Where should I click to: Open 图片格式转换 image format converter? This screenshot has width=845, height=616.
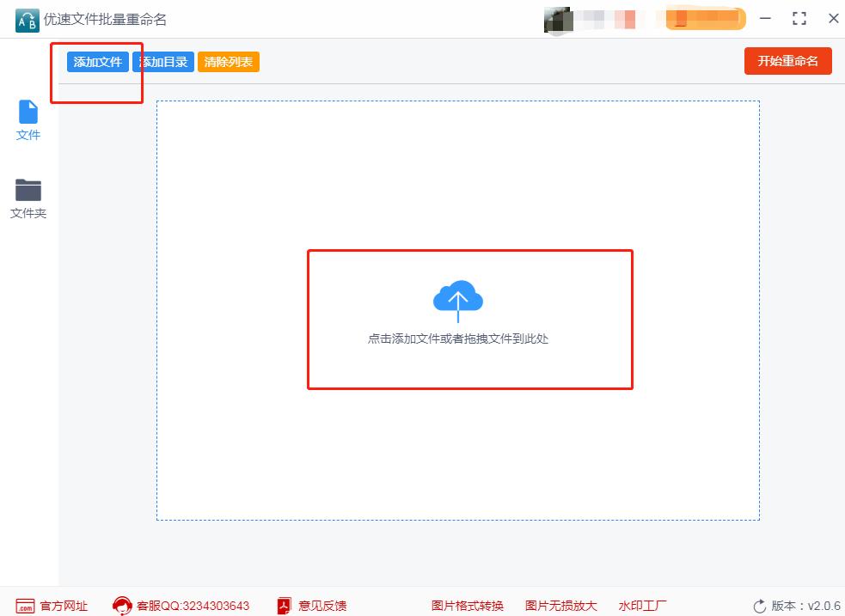[467, 606]
